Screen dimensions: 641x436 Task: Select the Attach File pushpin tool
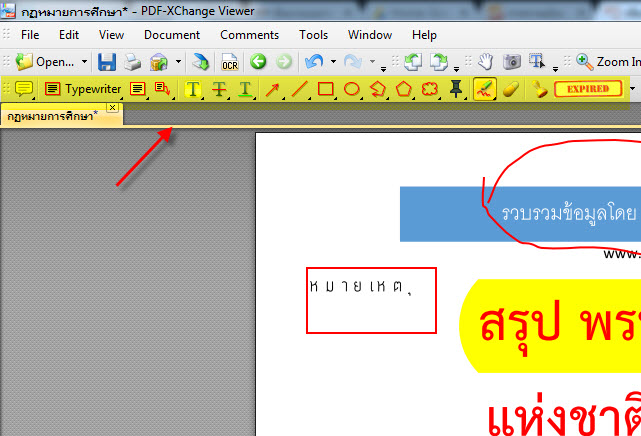456,89
